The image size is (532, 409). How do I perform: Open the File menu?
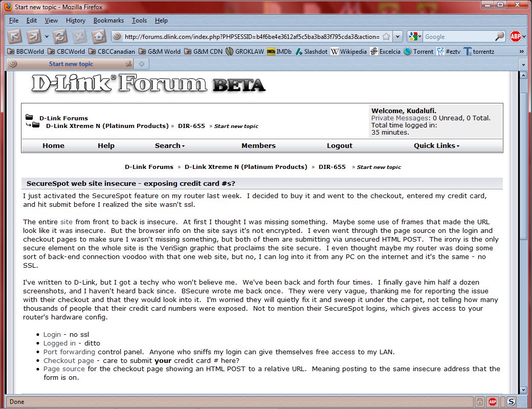pyautogui.click(x=14, y=20)
